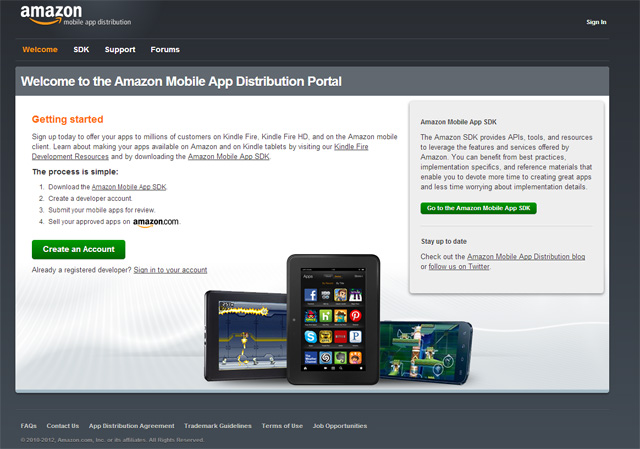Open the Welcome tab
The image size is (640, 449).
pyautogui.click(x=40, y=49)
